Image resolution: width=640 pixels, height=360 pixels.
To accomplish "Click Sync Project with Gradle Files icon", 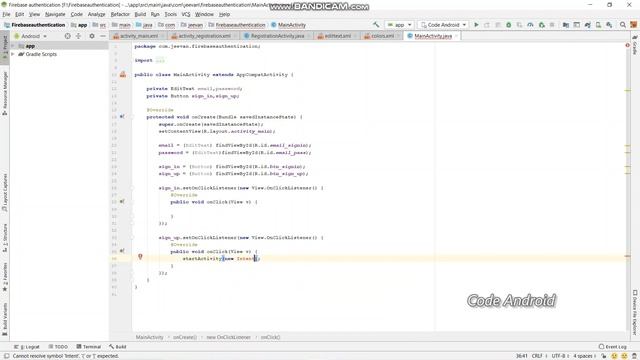I will click(x=587, y=25).
